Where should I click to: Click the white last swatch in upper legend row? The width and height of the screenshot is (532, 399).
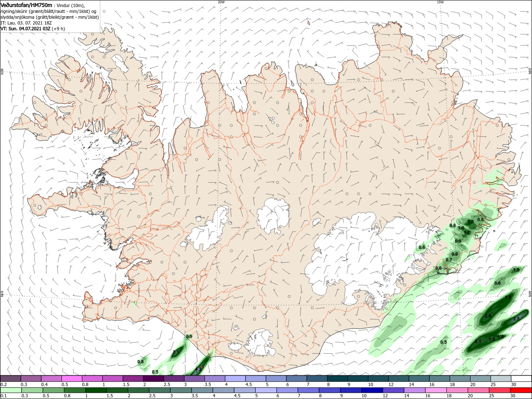pos(521,379)
